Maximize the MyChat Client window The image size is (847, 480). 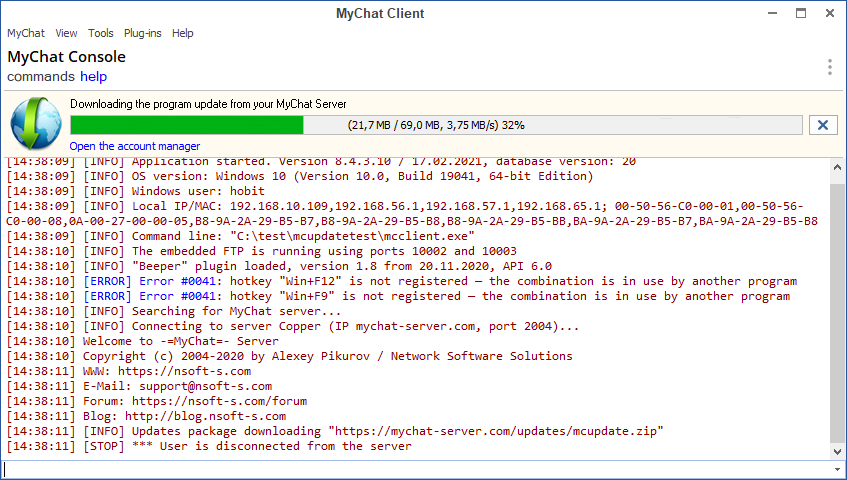click(801, 13)
